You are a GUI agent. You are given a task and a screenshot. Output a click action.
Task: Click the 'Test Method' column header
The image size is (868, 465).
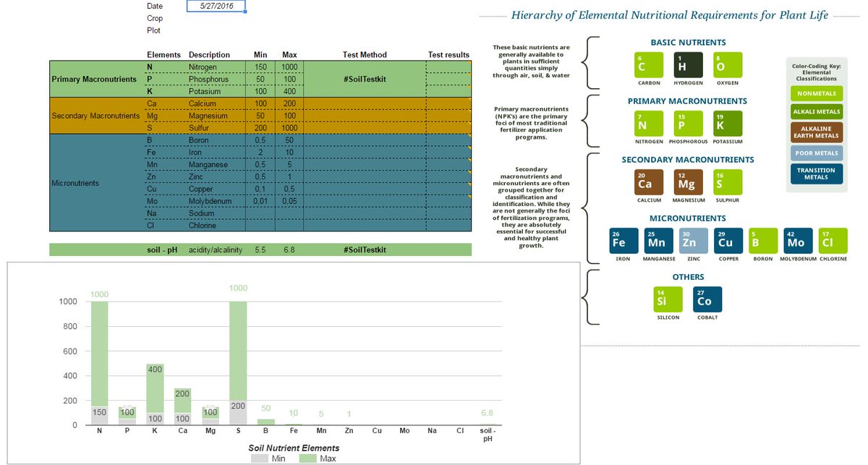[365, 55]
